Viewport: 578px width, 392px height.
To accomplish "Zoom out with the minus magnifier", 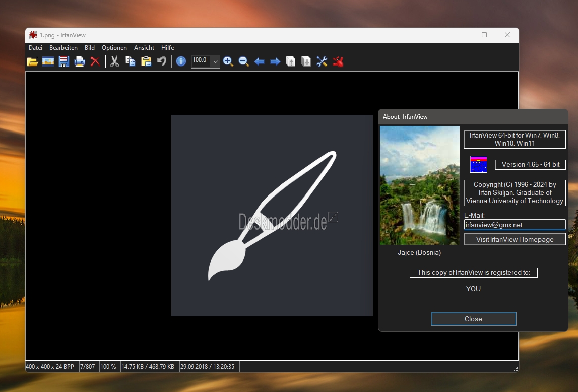I will 244,61.
